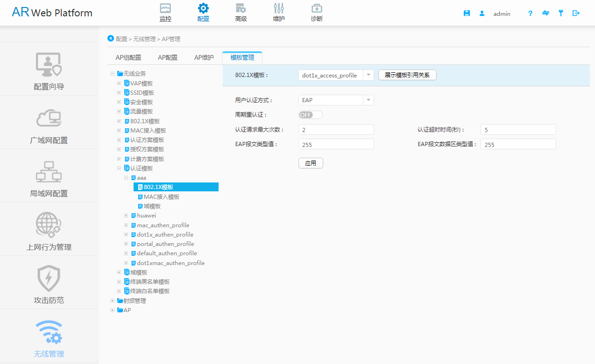The height and width of the screenshot is (364, 595).
Task: Open 攻击防范 shield sidebar icon
Action: coord(49,279)
